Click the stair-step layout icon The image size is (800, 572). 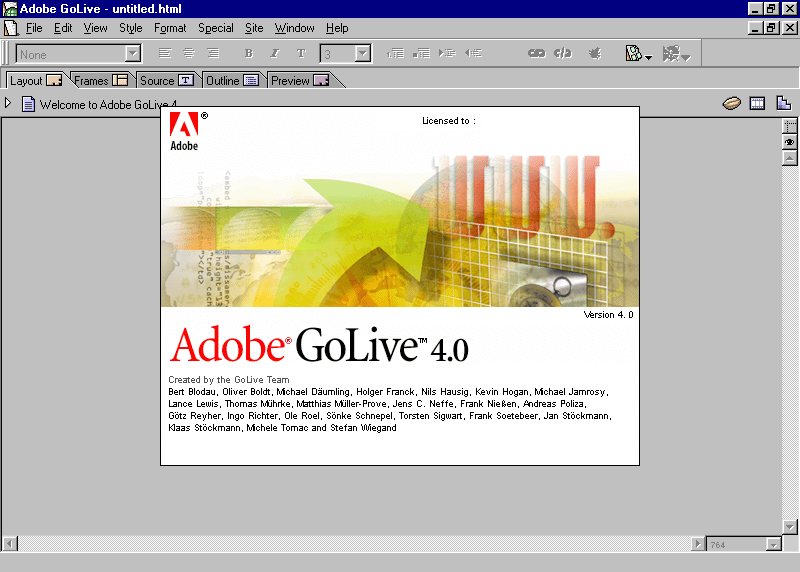[x=784, y=104]
